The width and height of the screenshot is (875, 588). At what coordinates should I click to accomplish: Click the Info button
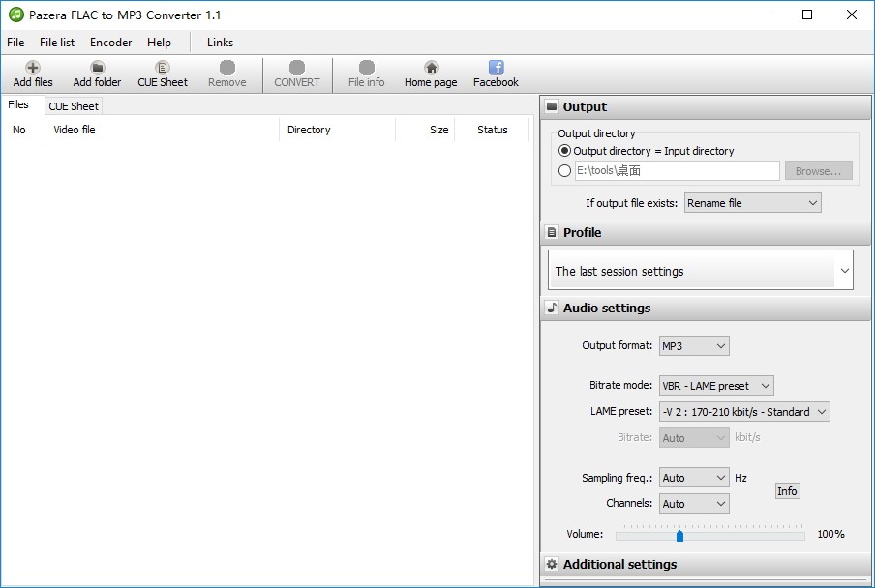pyautogui.click(x=787, y=491)
